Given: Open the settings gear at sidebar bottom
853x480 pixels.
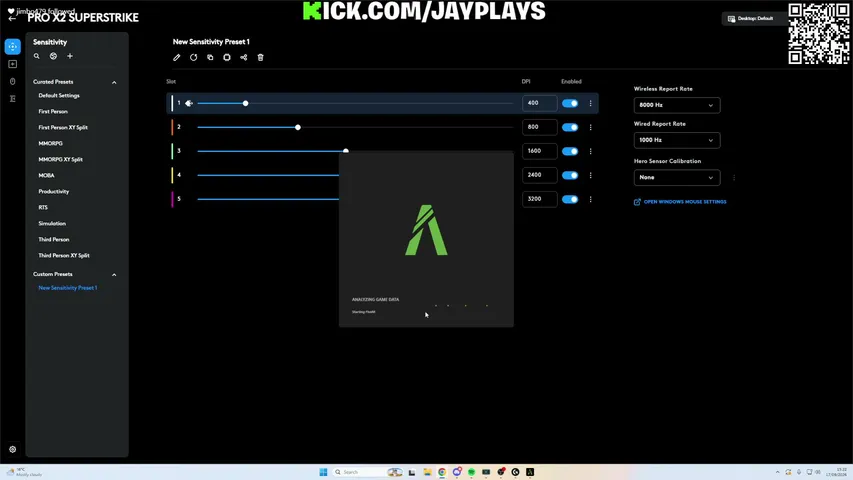Looking at the screenshot, I should click(x=13, y=450).
